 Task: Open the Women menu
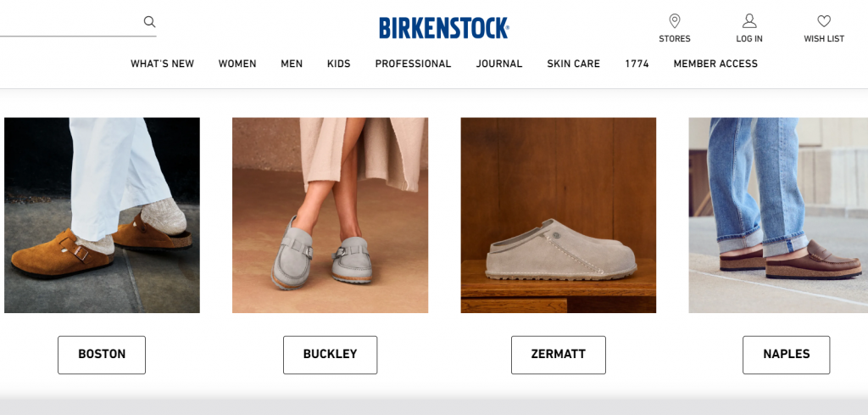click(237, 64)
